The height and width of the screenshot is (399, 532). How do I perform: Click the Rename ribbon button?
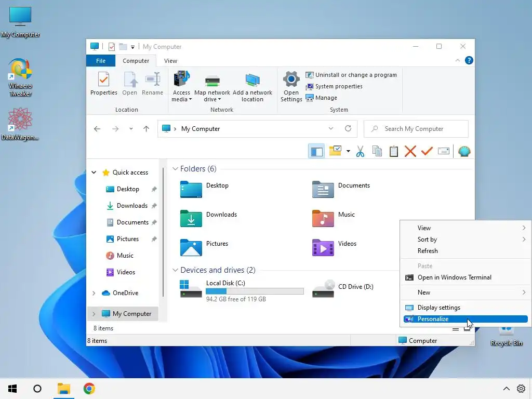[x=152, y=84]
